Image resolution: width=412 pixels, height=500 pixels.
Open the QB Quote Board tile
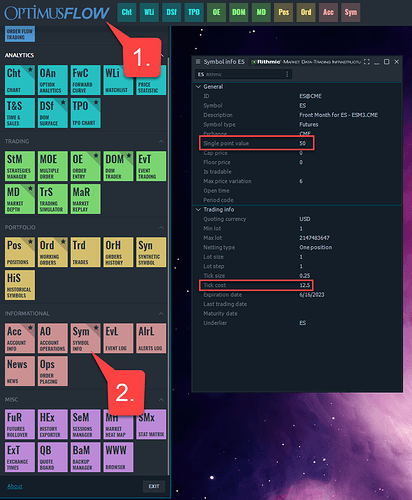(53, 457)
